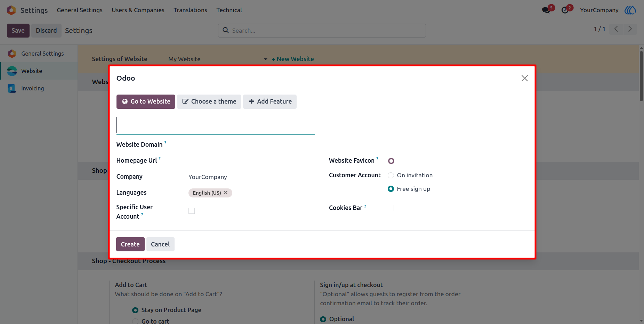The height and width of the screenshot is (324, 644).
Task: Toggle the Cookies Bar checkbox
Action: click(x=391, y=208)
